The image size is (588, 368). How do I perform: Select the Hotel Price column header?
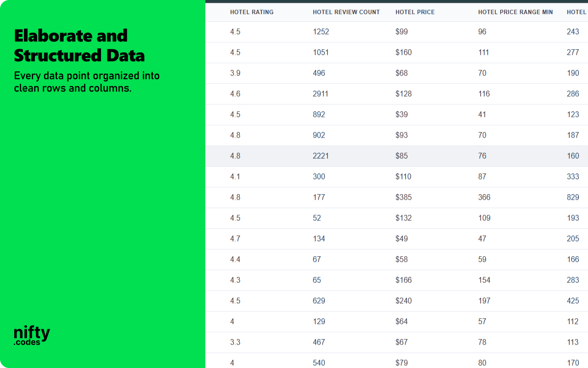point(415,12)
